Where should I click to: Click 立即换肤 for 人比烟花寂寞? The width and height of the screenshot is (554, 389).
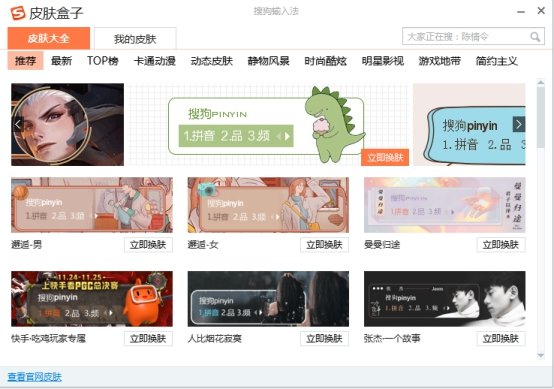(324, 338)
